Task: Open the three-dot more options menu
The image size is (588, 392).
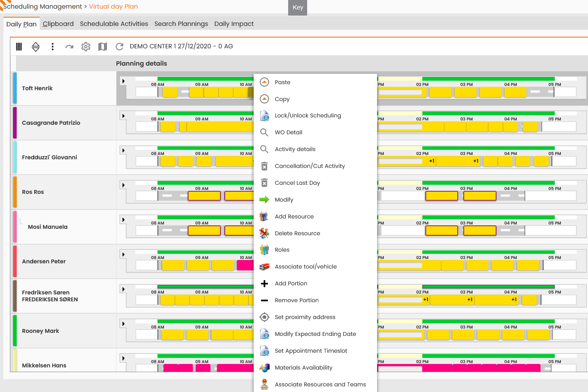Action: pos(53,47)
